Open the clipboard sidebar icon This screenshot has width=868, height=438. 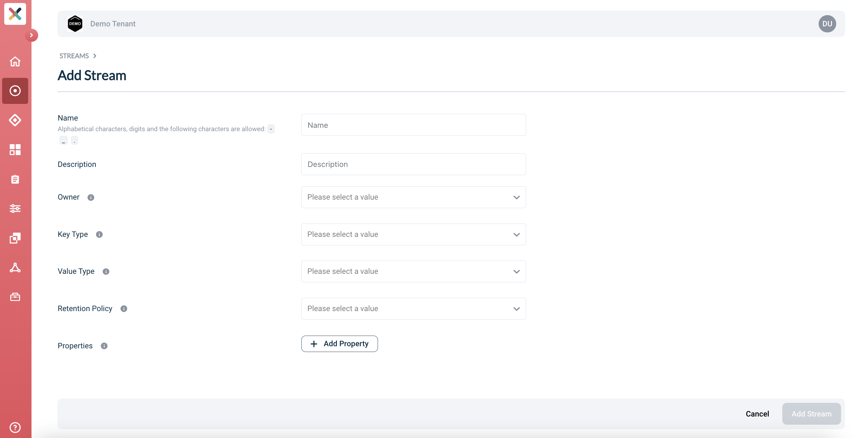click(x=15, y=179)
